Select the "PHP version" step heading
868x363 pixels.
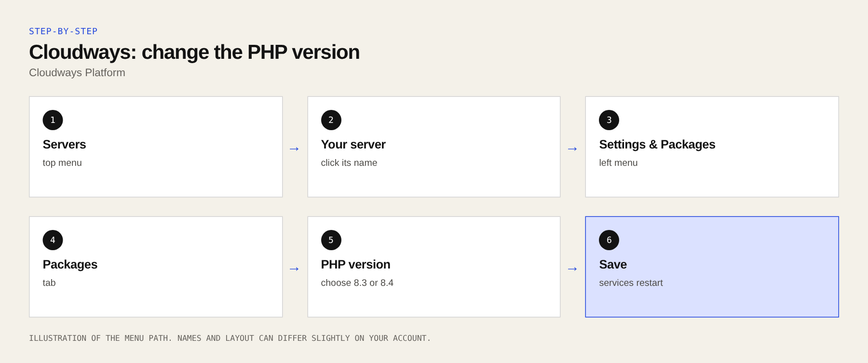(355, 265)
